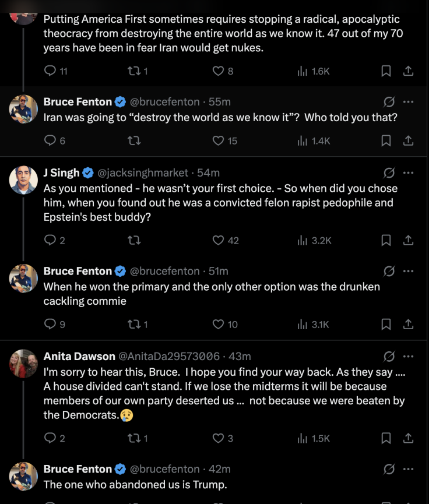Open the share menu on J Singh's tweet

[408, 239]
